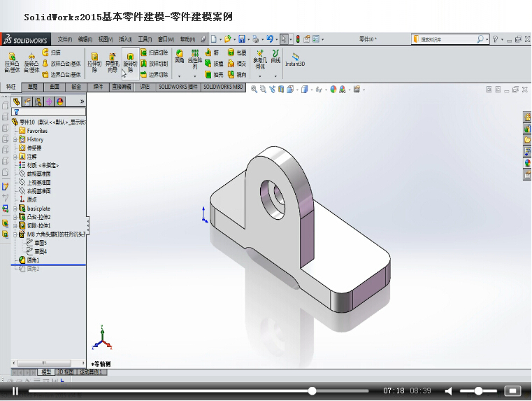Open the 参考几何体 reference geometry tool
The width and height of the screenshot is (532, 401).
point(260,59)
